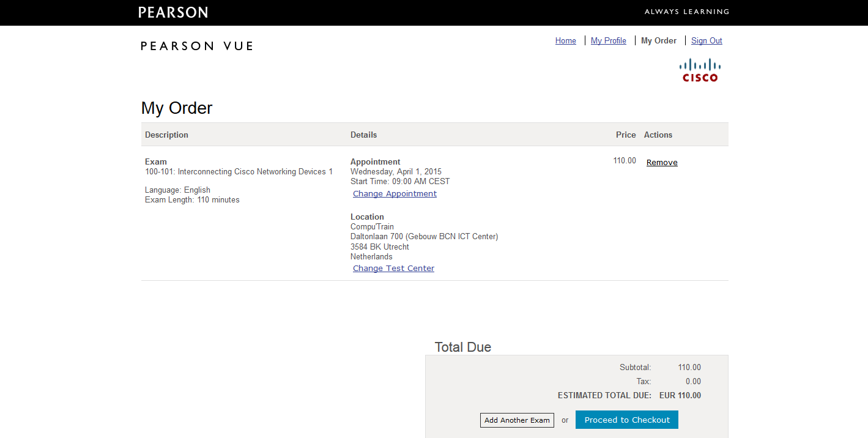Screen dimensions: 868x438
Task: Proceed to Checkout
Action: (x=627, y=420)
